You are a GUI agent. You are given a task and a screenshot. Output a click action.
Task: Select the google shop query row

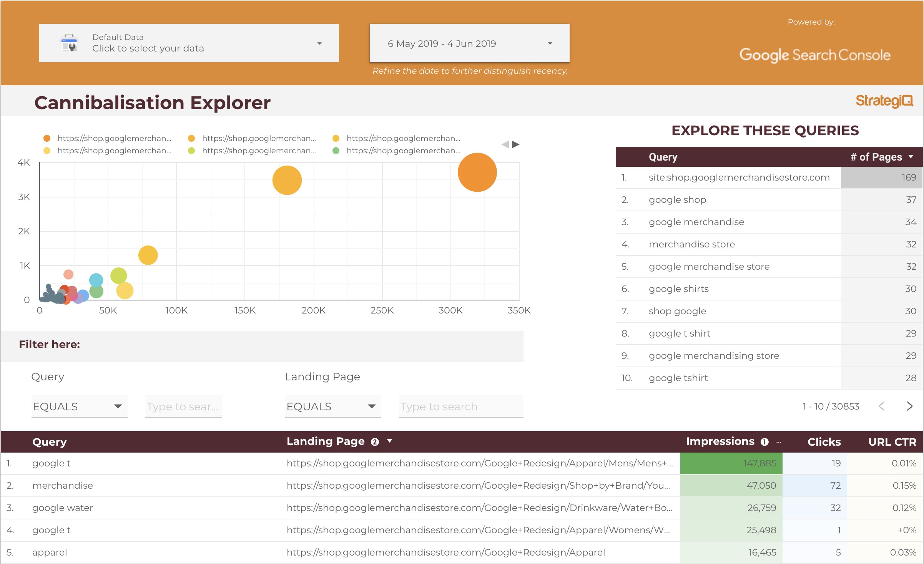[769, 200]
